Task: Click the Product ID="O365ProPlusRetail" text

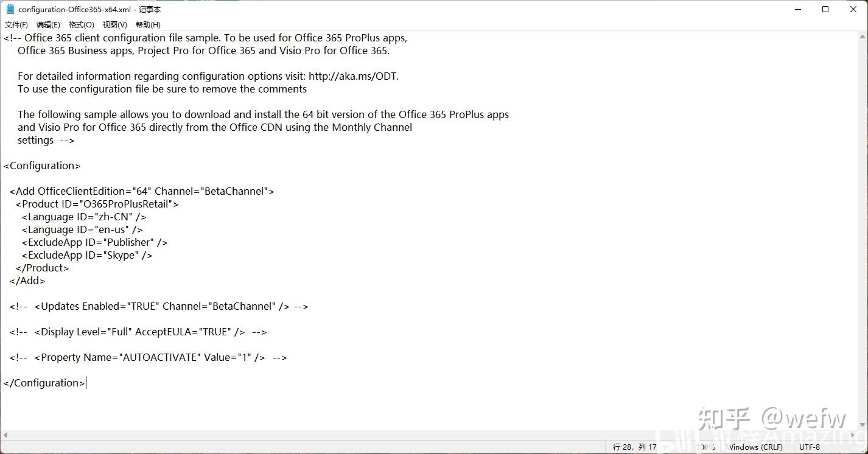Action: (x=97, y=203)
